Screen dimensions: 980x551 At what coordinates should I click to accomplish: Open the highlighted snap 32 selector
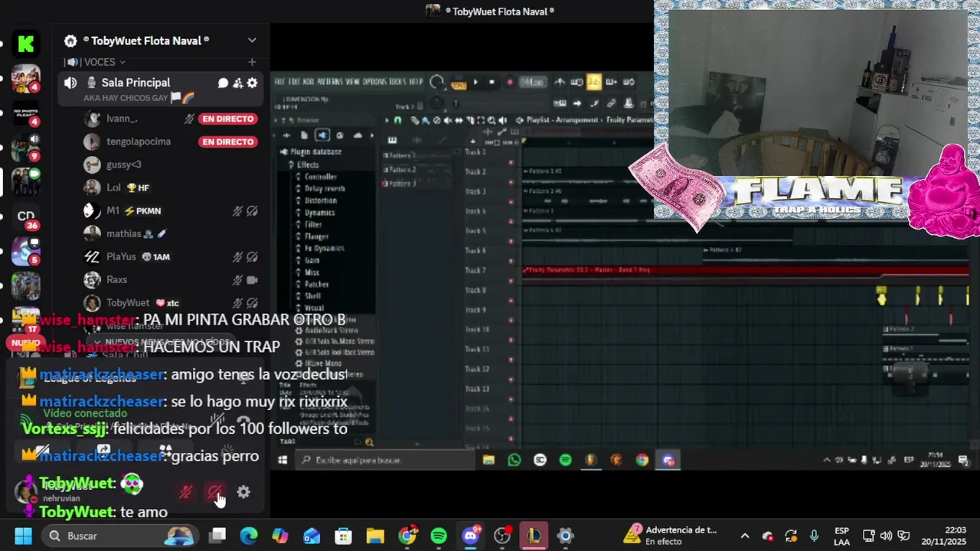[x=593, y=82]
